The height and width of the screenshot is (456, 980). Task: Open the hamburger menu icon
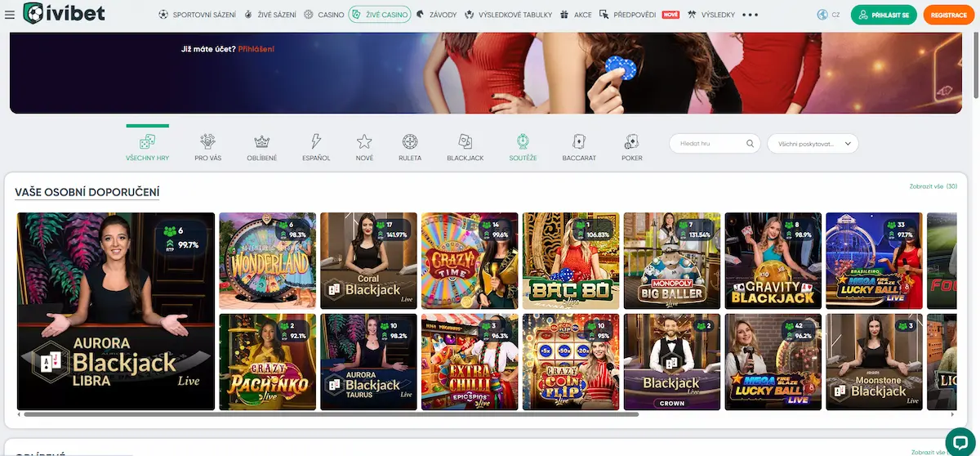pos(10,15)
